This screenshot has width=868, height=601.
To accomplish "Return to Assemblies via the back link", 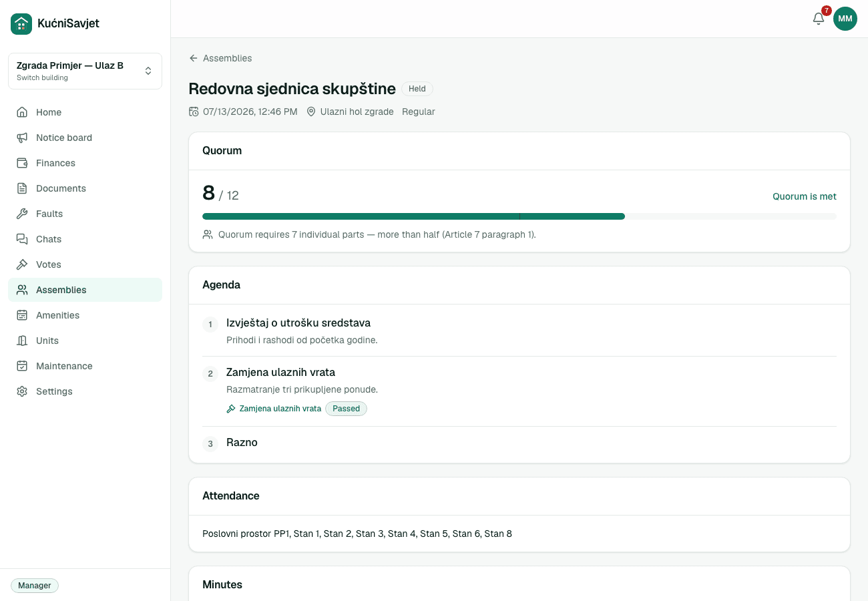I will click(x=220, y=58).
